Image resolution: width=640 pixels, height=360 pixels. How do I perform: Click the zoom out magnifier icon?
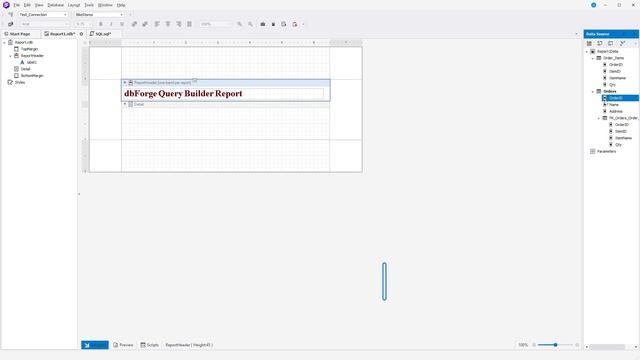coord(250,24)
